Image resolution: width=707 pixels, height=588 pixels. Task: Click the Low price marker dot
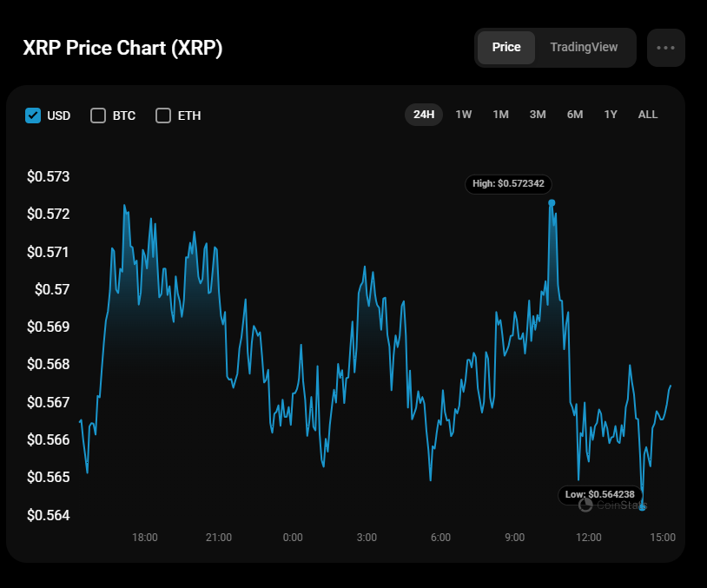[642, 507]
